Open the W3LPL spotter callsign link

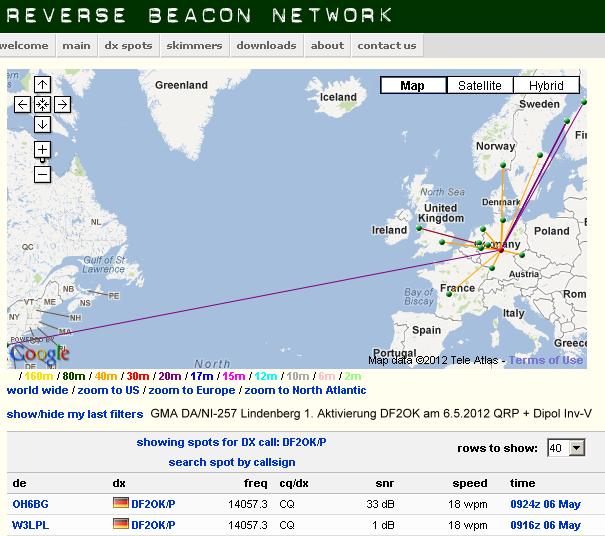[30, 525]
